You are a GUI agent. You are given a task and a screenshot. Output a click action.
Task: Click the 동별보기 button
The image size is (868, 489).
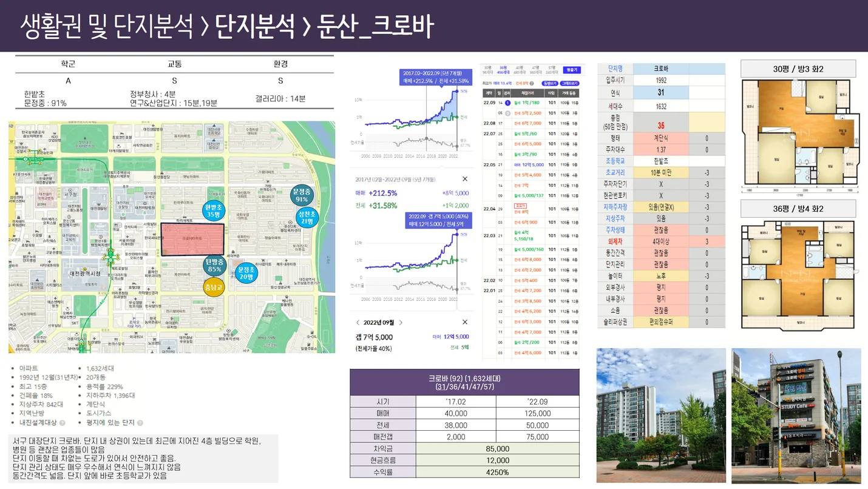coord(549,83)
